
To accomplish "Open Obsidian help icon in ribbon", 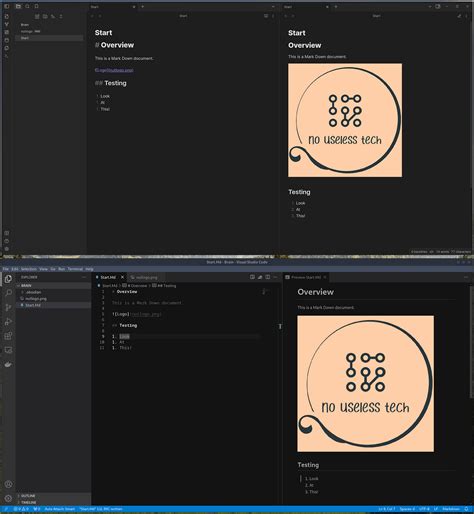I will coord(6,241).
